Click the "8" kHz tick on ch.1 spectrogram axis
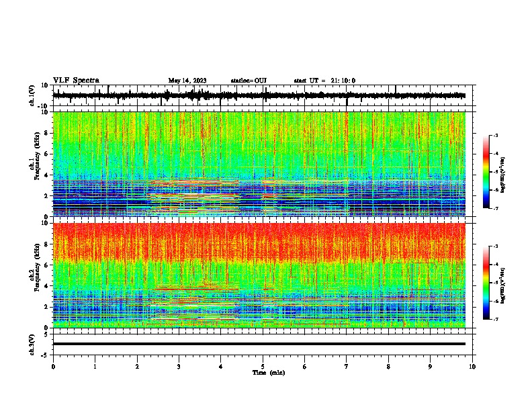The image size is (532, 411). [x=47, y=133]
